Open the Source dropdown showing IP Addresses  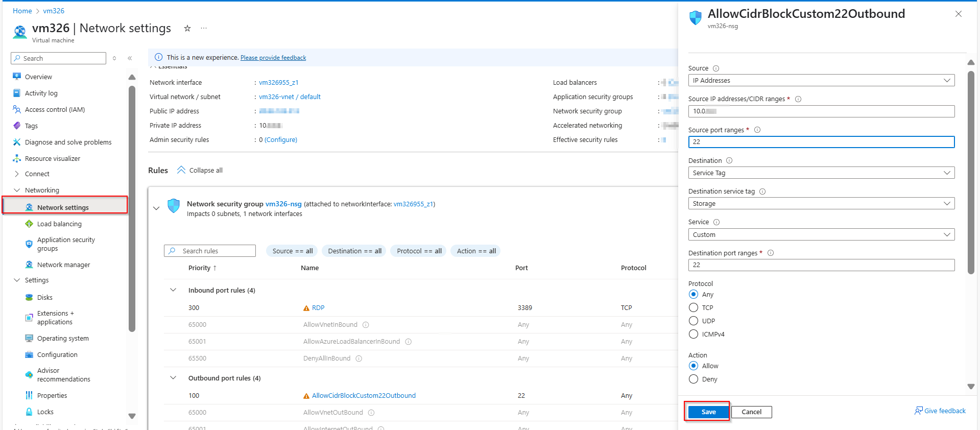pyautogui.click(x=821, y=80)
